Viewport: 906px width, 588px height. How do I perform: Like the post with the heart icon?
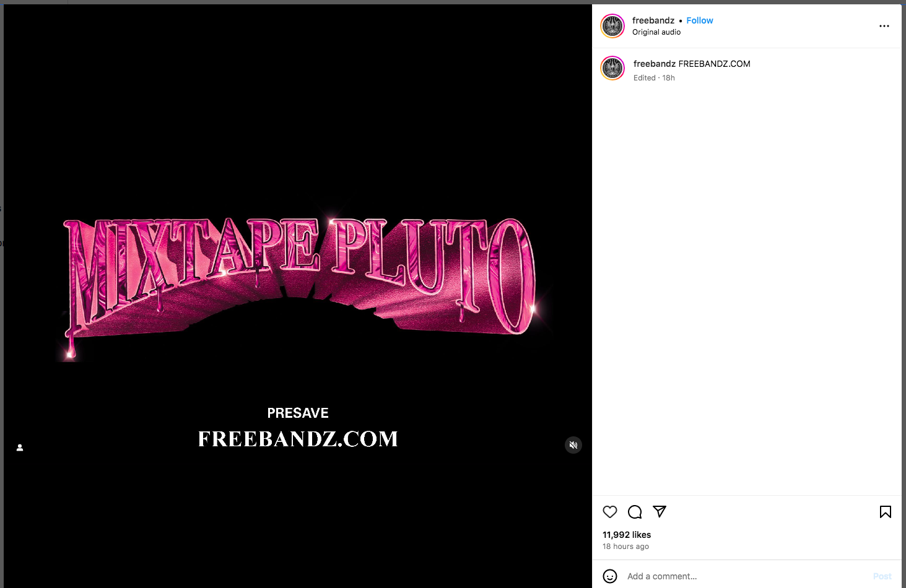610,512
